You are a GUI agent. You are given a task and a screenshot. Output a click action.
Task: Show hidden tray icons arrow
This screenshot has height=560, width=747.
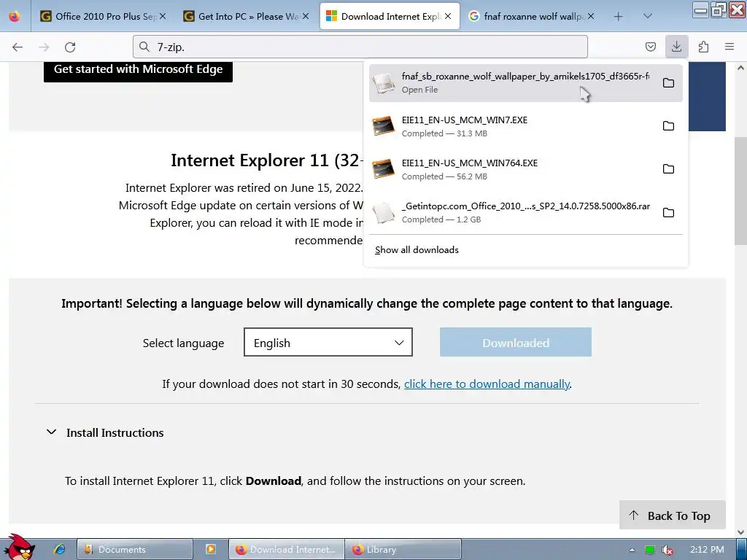(632, 550)
